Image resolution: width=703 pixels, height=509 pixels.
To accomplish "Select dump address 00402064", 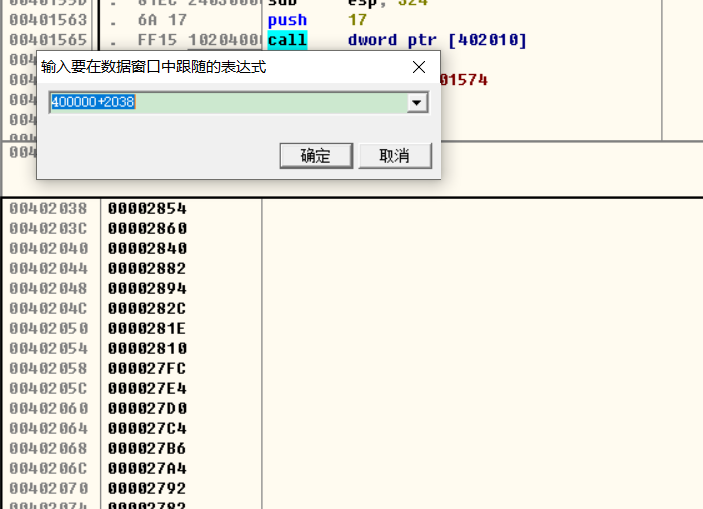I will tap(48, 428).
